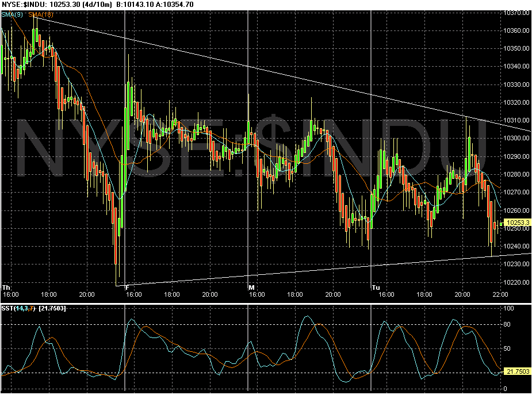Image resolution: width=532 pixels, height=395 pixels.
Task: Click the 10370.00 price axis label
Action: [516, 13]
